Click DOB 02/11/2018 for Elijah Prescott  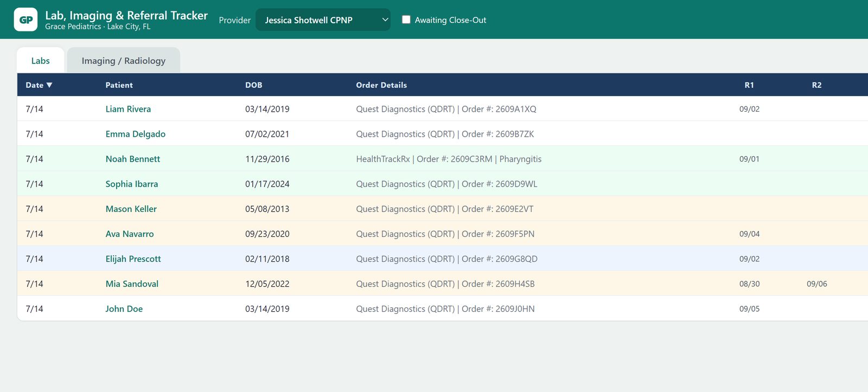(x=267, y=259)
